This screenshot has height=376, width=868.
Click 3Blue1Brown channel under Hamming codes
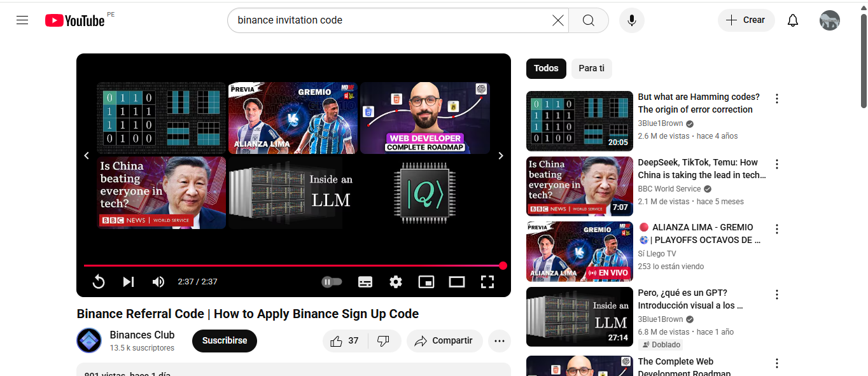pos(661,123)
